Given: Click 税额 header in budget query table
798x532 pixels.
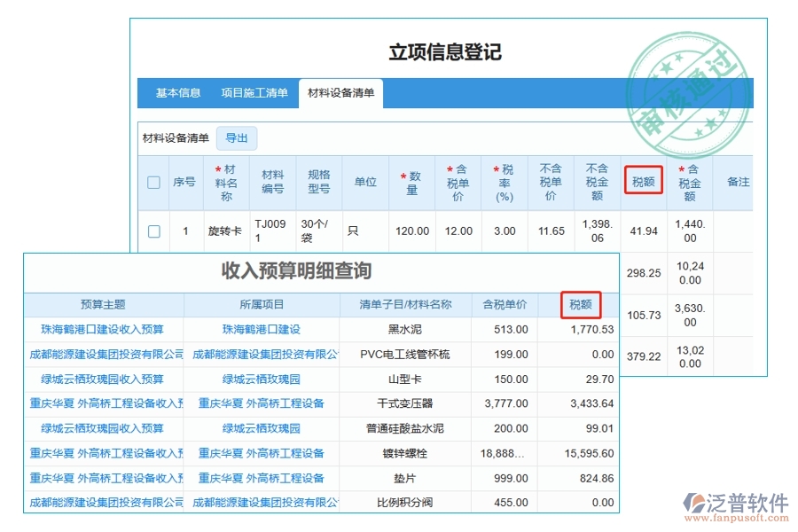Looking at the screenshot, I should [x=581, y=304].
